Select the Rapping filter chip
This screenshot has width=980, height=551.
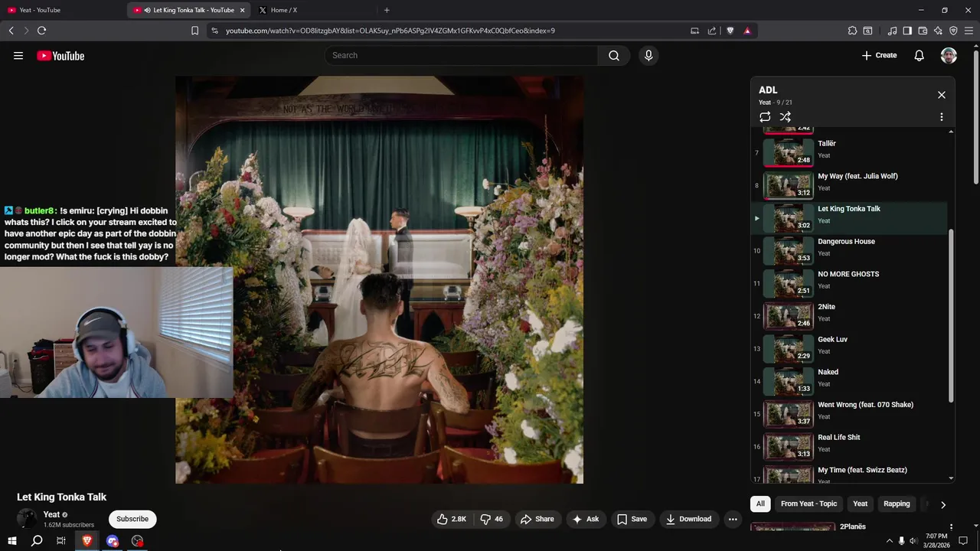click(x=897, y=504)
